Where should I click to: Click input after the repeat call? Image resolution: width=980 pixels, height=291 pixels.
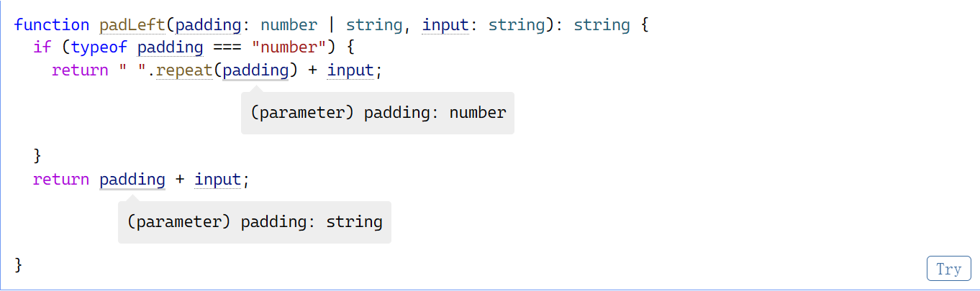[350, 71]
